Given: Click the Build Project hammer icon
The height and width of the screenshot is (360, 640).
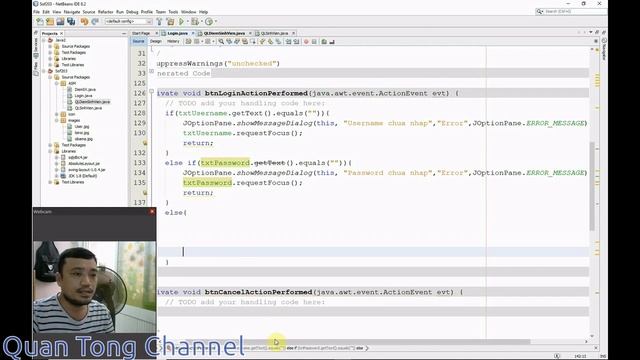Looking at the screenshot, I should coord(159,22).
